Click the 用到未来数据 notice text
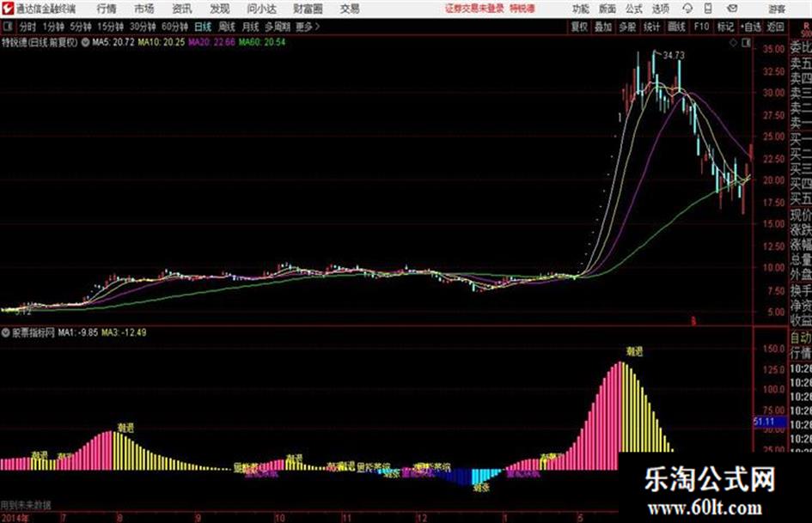 click(x=26, y=505)
